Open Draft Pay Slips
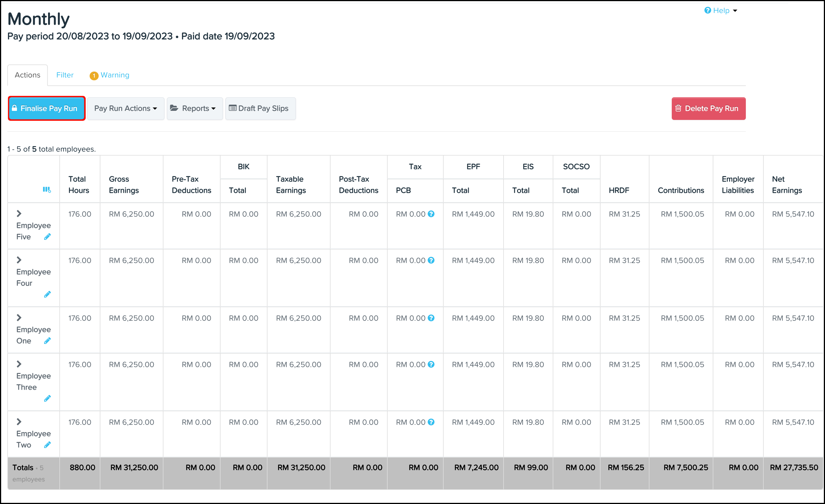This screenshot has height=504, width=825. pos(260,109)
